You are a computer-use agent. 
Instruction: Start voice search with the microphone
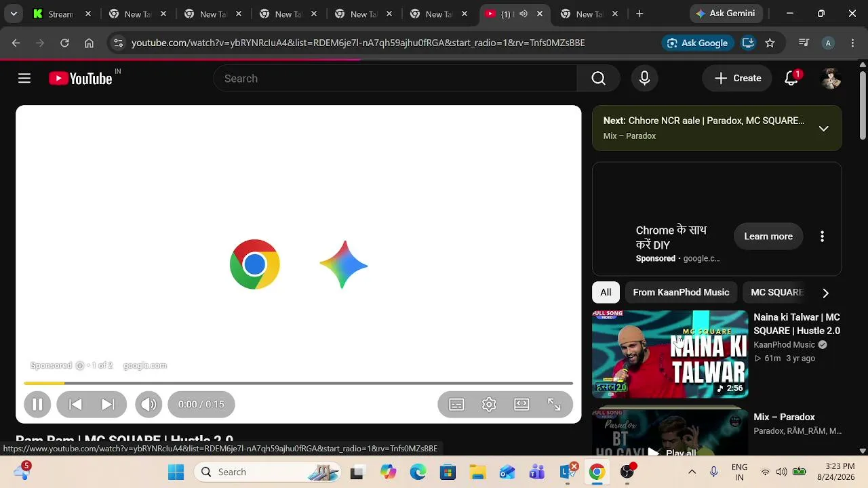point(645,79)
